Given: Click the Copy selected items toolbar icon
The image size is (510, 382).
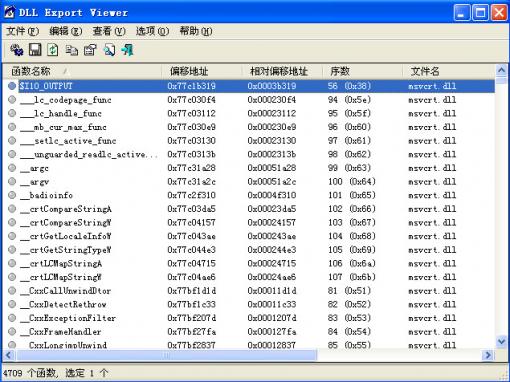Looking at the screenshot, I should (x=72, y=50).
